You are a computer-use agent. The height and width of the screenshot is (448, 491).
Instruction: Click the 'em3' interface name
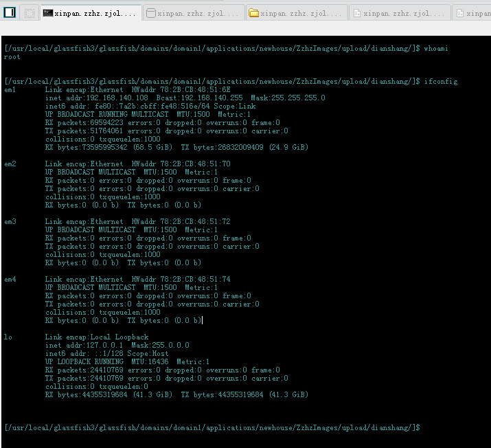point(10,221)
